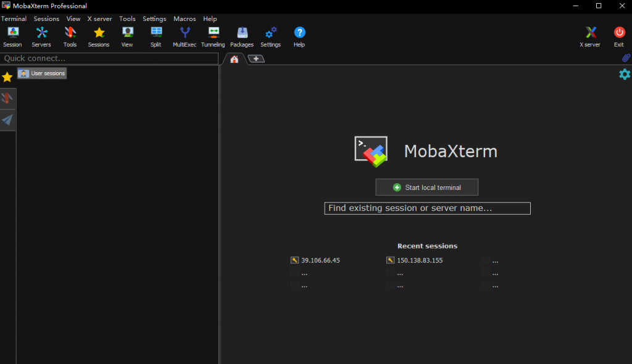
Task: Open recent session 150.138.83.155
Action: pos(419,260)
